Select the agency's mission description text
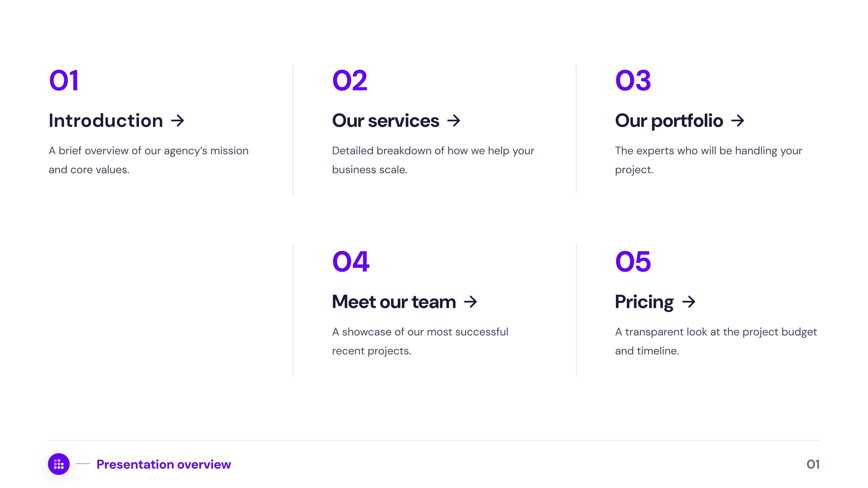The height and width of the screenshot is (488, 868). coord(148,160)
